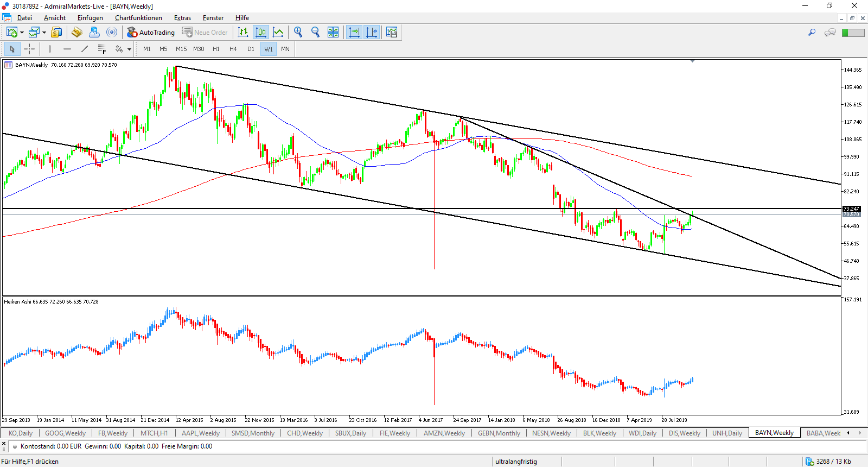Open the Chartfunktionen menu

tap(138, 18)
